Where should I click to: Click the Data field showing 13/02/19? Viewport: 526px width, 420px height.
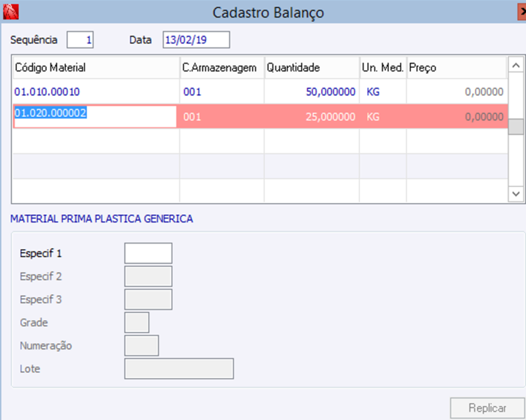click(196, 40)
